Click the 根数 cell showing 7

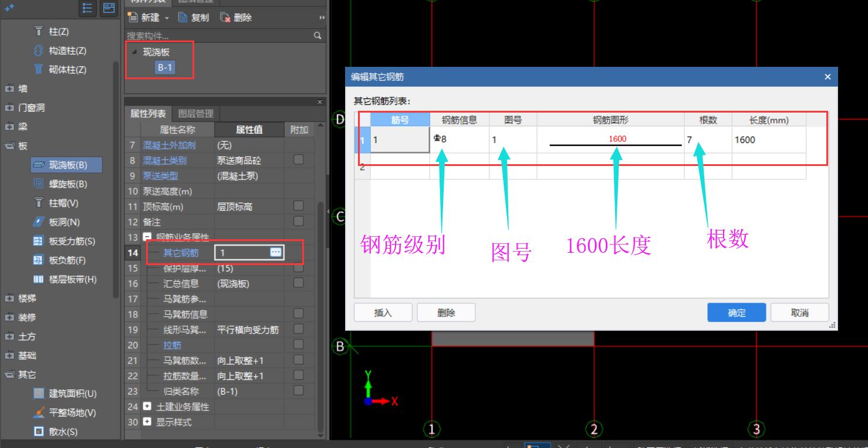pos(708,140)
